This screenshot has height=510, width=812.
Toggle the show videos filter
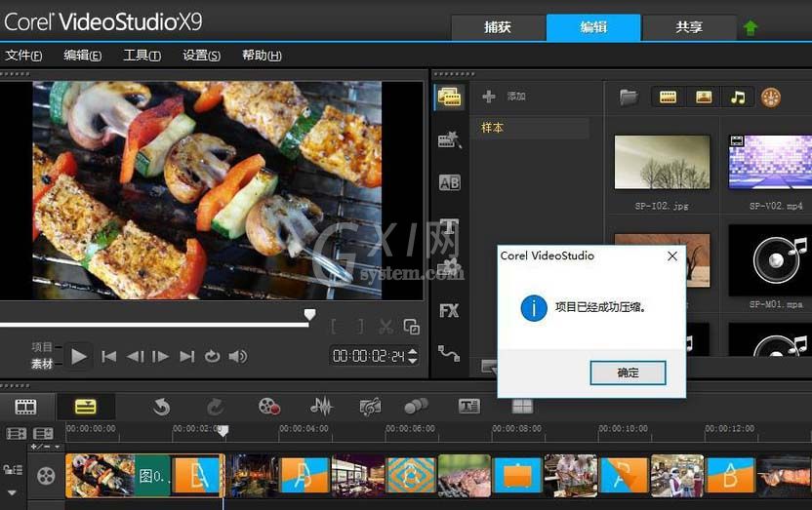click(x=668, y=98)
